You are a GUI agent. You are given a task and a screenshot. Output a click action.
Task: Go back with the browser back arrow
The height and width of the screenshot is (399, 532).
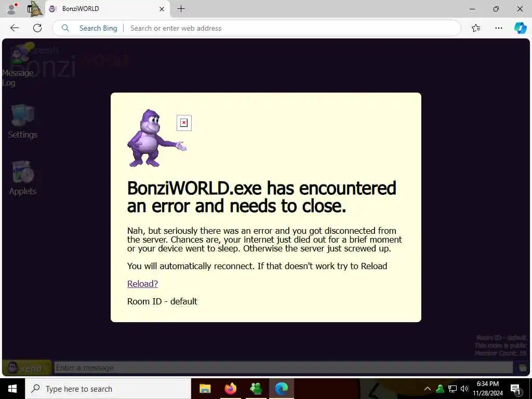tap(15, 28)
